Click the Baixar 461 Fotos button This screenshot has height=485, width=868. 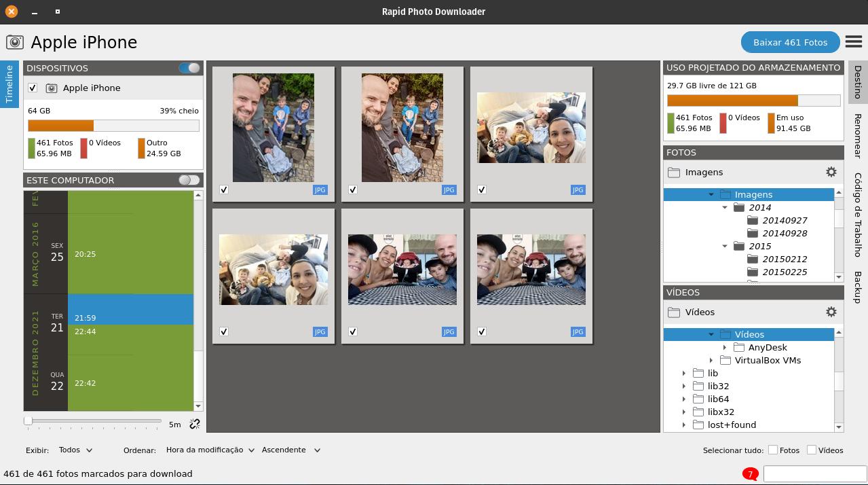click(x=790, y=42)
